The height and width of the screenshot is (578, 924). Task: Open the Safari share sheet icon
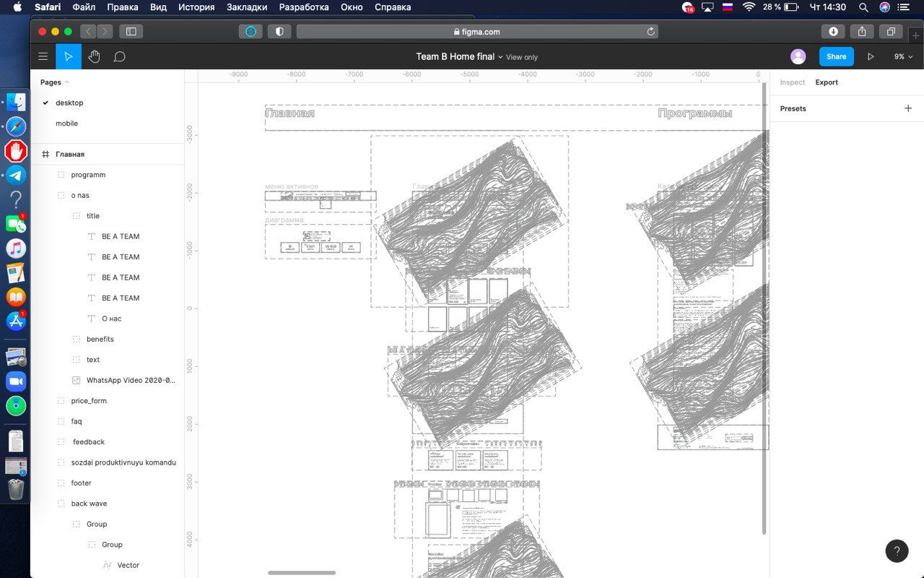862,31
